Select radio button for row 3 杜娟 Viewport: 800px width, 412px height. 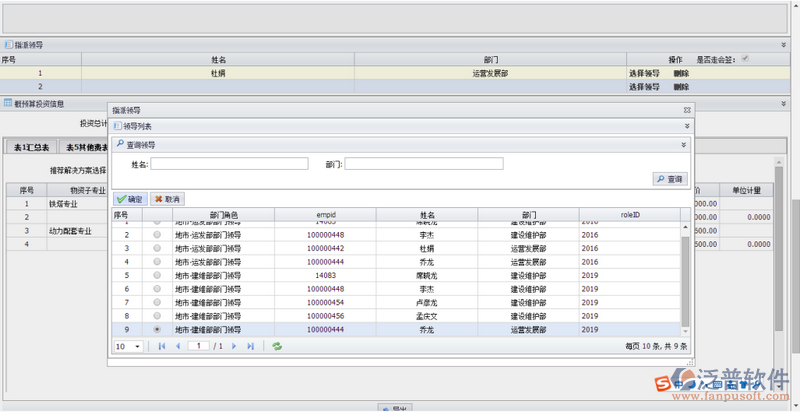157,248
